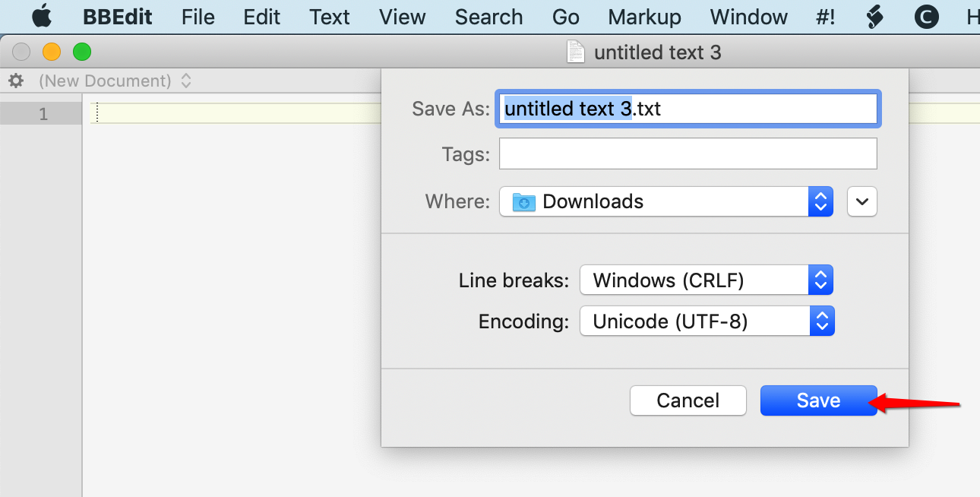The image size is (980, 497).
Task: Click the document icon in title bar
Action: tap(577, 52)
